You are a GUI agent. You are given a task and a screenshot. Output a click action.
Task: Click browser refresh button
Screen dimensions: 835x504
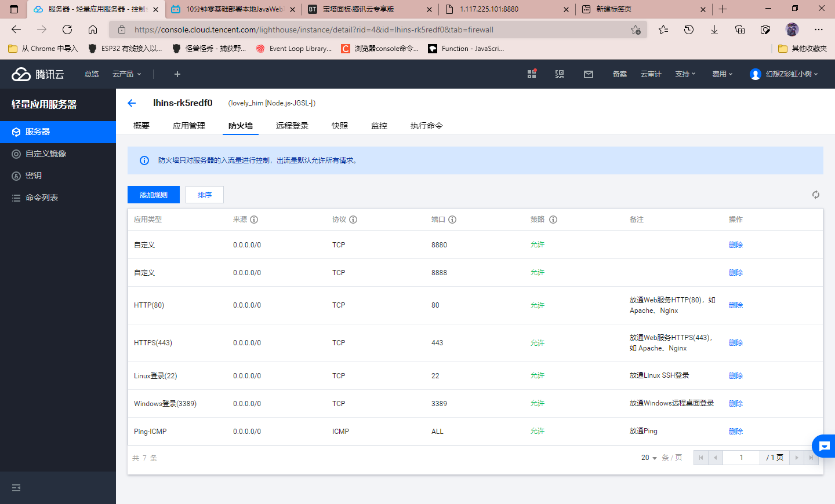pos(67,30)
